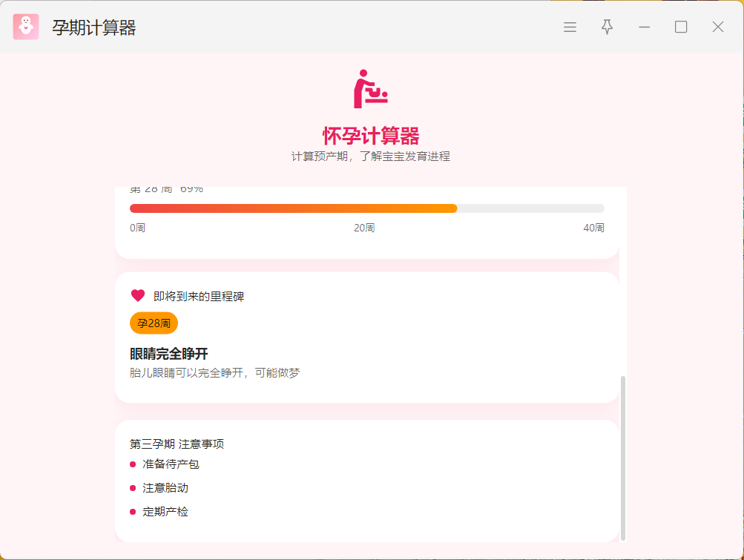Click the 定期产检 list item
Viewport: 744px width, 560px height.
tap(165, 512)
